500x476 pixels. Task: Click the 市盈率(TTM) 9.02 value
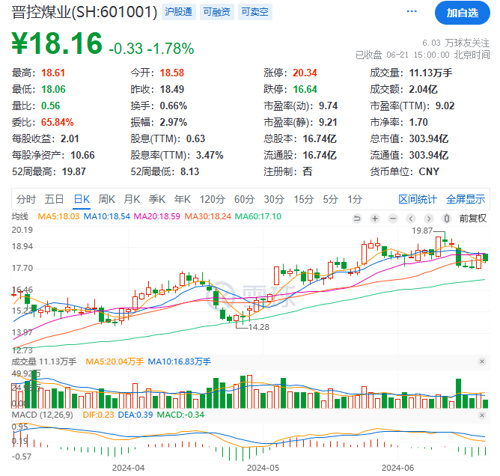pos(445,106)
